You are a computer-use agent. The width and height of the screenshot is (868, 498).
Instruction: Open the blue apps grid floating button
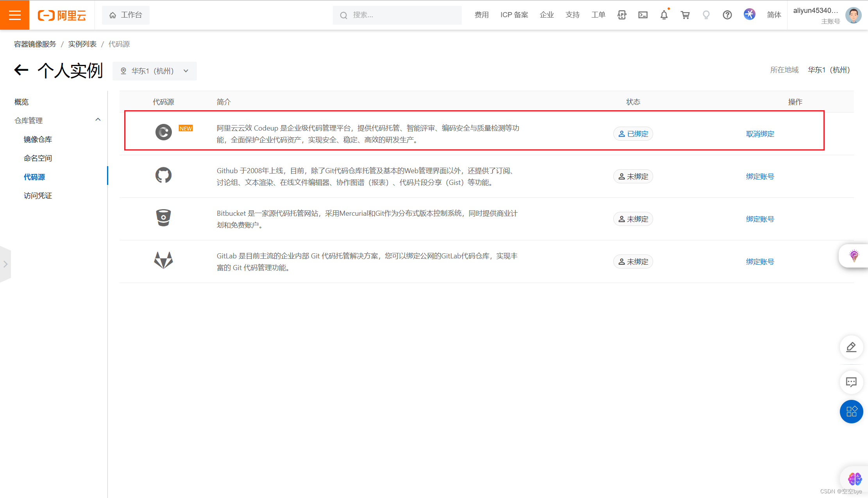coord(851,412)
